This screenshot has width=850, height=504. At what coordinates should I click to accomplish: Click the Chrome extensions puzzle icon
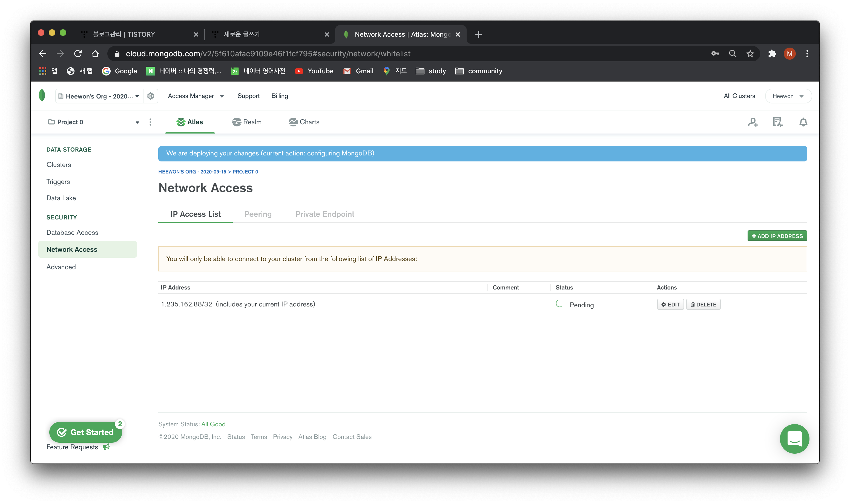(x=772, y=54)
